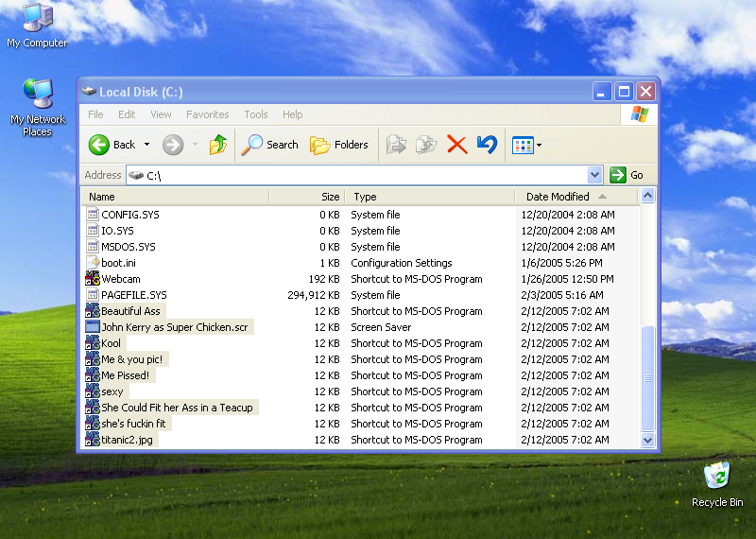
Task: Toggle the Folders pane
Action: click(339, 145)
